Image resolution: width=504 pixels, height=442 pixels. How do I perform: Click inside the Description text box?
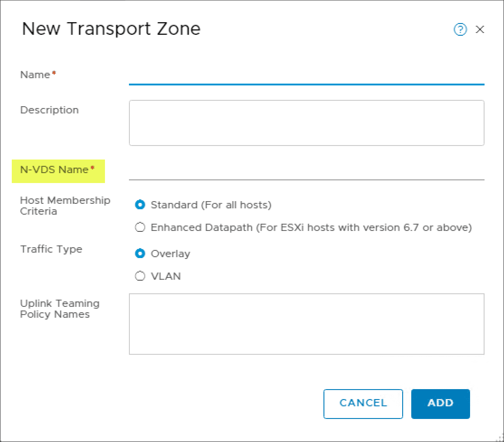pyautogui.click(x=307, y=122)
